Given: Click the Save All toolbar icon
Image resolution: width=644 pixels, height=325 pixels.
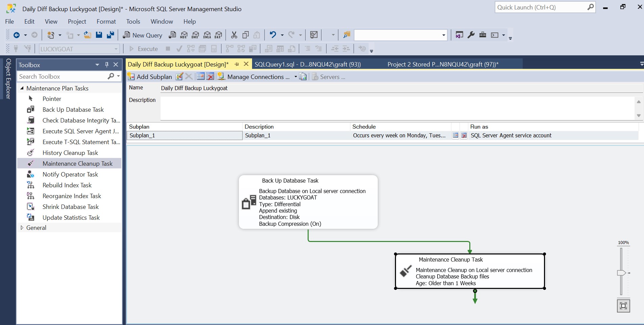Looking at the screenshot, I should click(110, 35).
